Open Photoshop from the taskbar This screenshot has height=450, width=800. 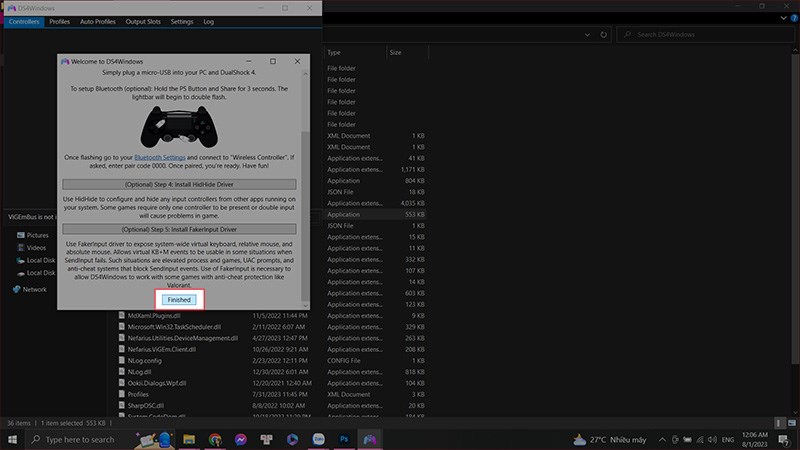345,439
